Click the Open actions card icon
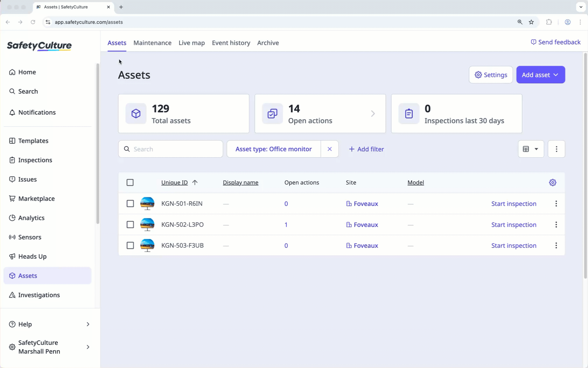Viewport: 588px width, 368px height. [272, 114]
